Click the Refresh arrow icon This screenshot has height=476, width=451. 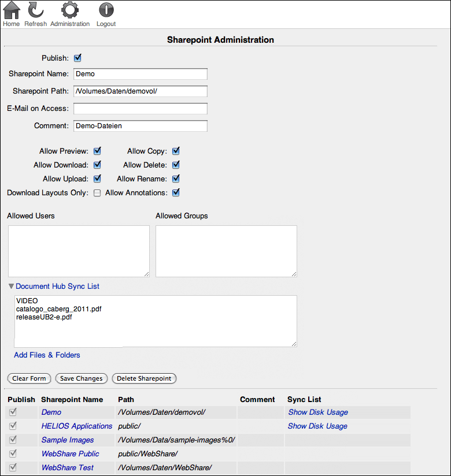(x=35, y=10)
